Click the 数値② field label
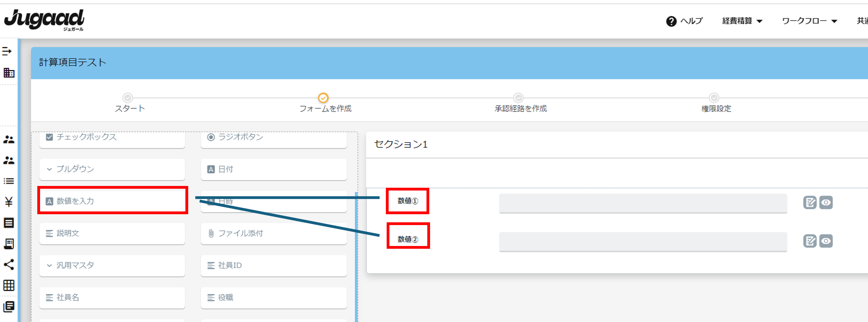The width and height of the screenshot is (868, 322). pos(408,239)
